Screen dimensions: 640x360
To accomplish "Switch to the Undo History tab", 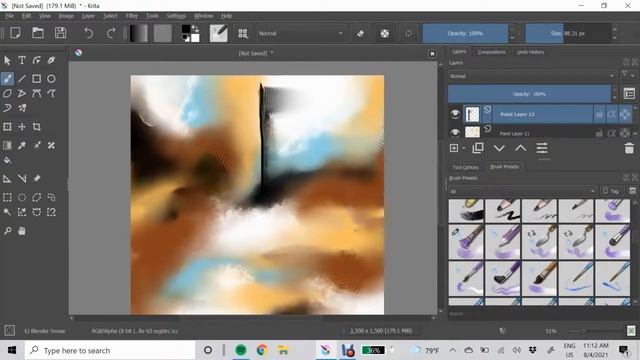I will pos(530,52).
